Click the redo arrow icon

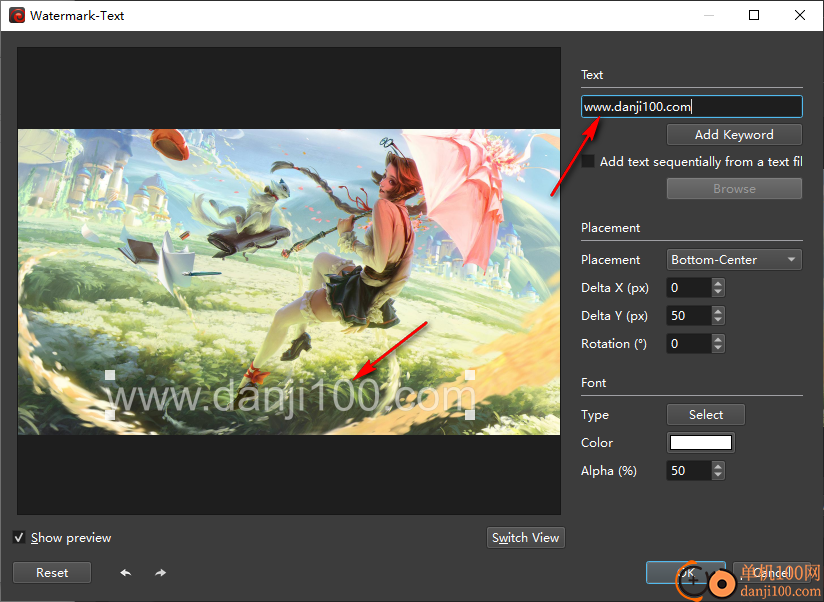click(x=160, y=573)
